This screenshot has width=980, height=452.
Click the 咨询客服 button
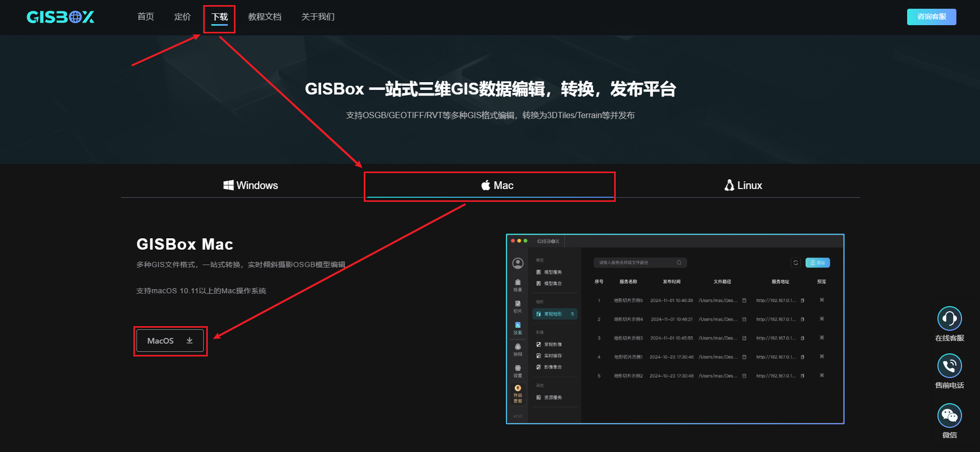point(931,17)
